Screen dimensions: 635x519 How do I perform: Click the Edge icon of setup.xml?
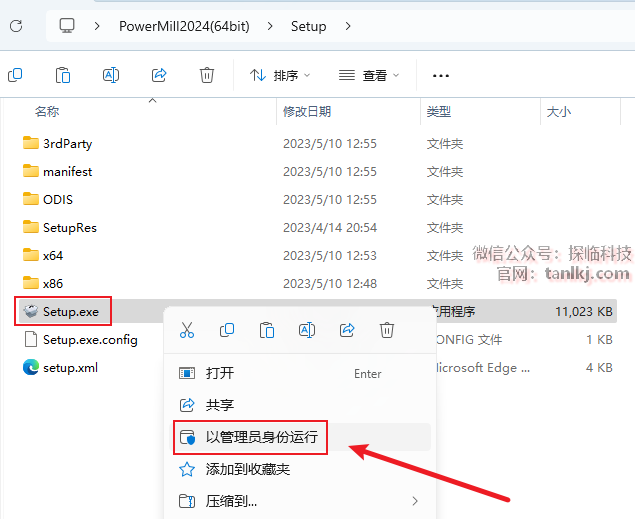tap(31, 367)
